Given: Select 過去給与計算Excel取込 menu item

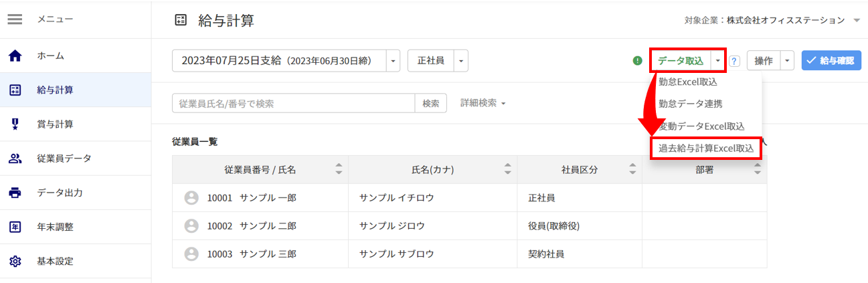Looking at the screenshot, I should (x=706, y=148).
